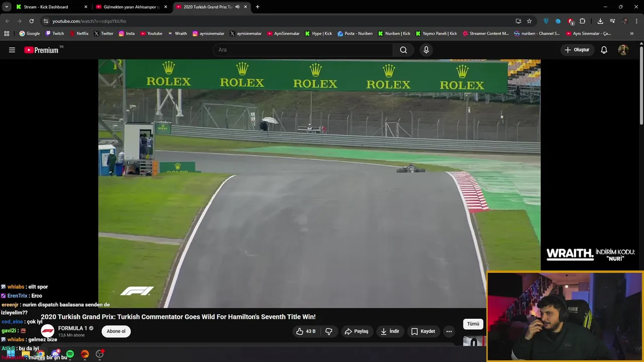The height and width of the screenshot is (362, 644).
Task: Go back with the browser back arrow
Action: pyautogui.click(x=7, y=21)
